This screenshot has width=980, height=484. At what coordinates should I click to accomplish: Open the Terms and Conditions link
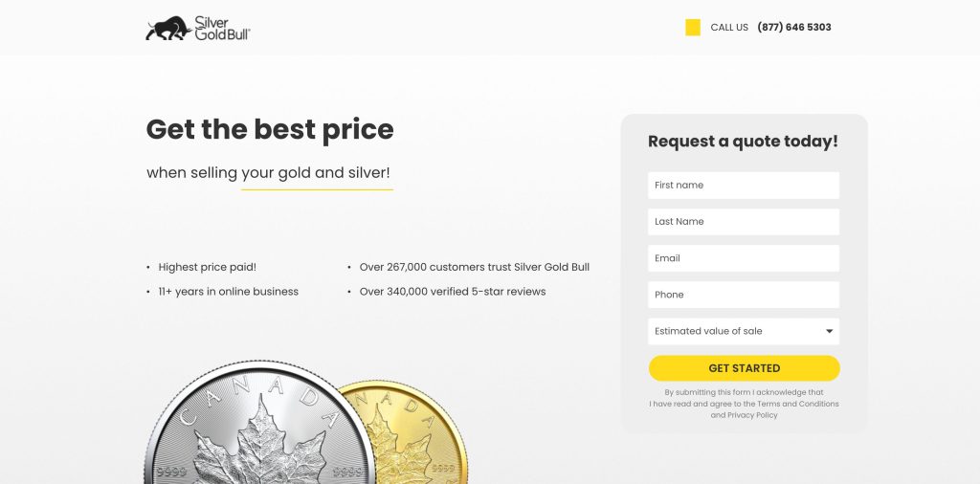tap(798, 404)
